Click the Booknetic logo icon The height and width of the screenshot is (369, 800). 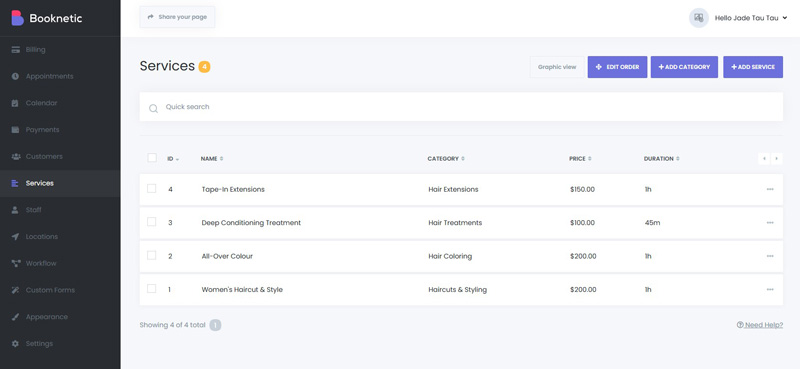click(17, 18)
